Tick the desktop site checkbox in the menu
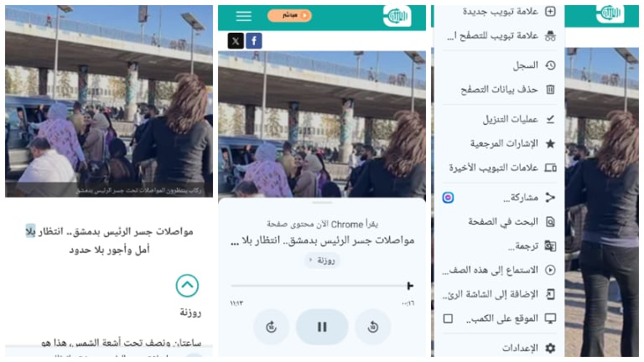Viewport: 644px width, 362px height. [x=448, y=318]
